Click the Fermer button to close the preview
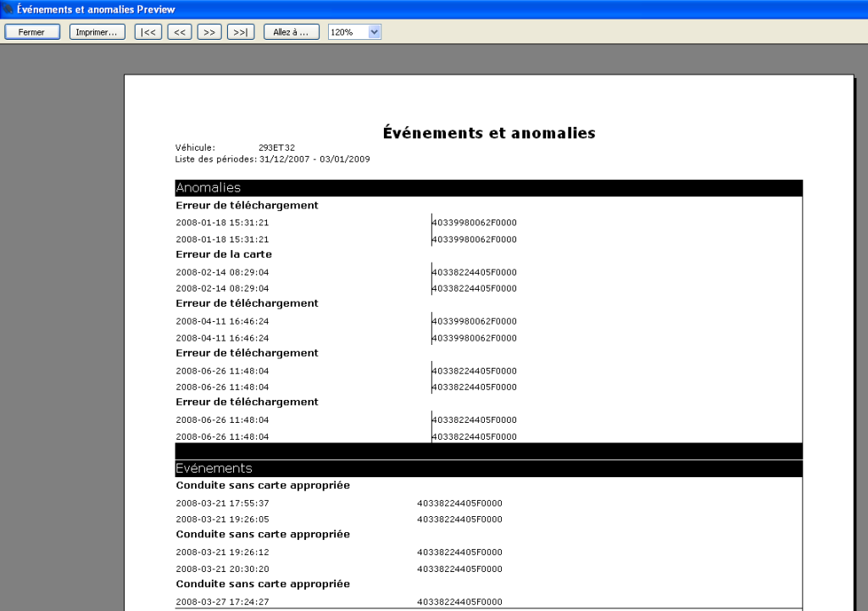Screen dimensions: 868x611 click(x=32, y=32)
